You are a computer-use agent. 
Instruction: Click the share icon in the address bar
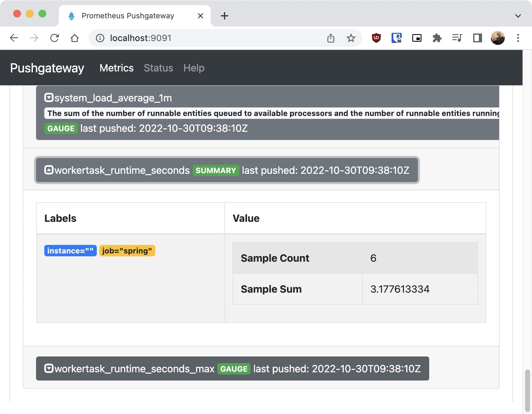tap(331, 38)
